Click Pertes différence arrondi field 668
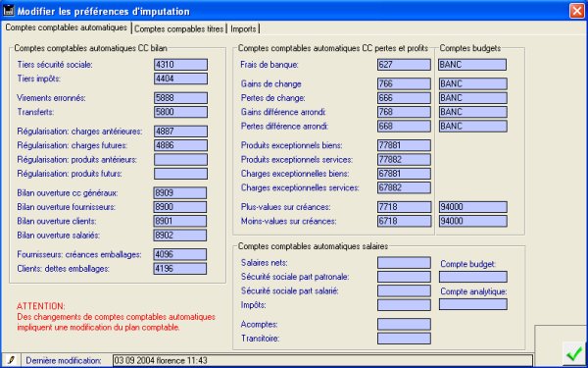Viewport: 588px width, 368px height. [x=404, y=127]
